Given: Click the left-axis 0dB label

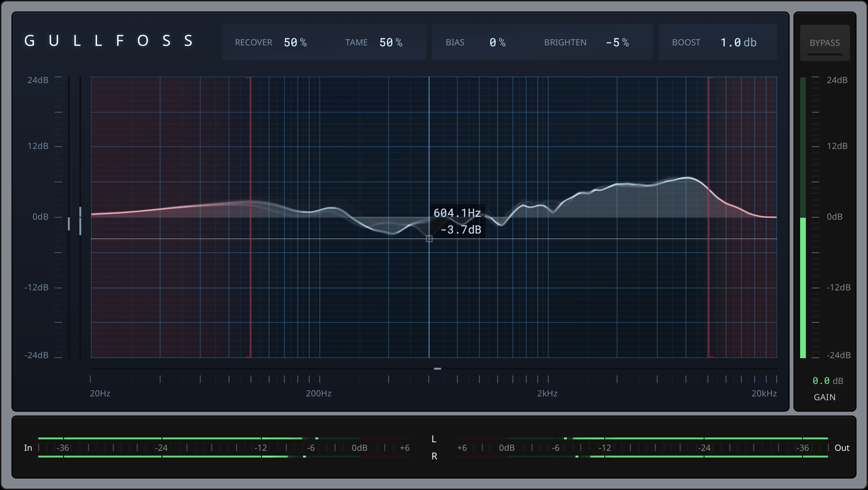Looking at the screenshot, I should pos(40,217).
